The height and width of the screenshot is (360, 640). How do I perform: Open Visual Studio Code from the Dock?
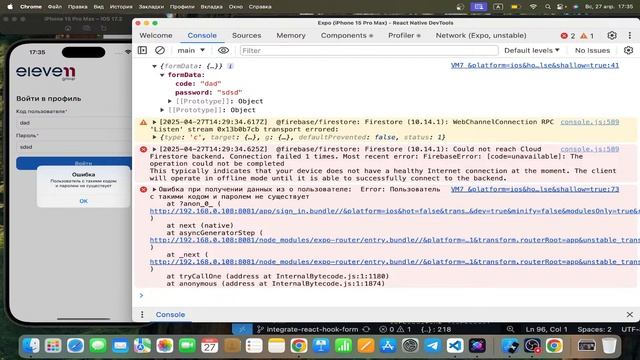[455, 346]
